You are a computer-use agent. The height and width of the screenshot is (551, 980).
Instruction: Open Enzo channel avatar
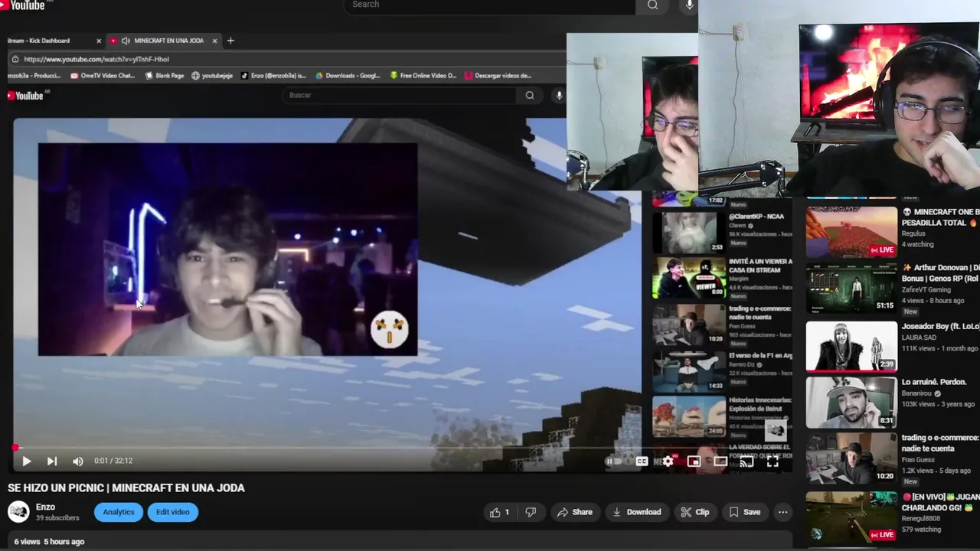(x=18, y=512)
